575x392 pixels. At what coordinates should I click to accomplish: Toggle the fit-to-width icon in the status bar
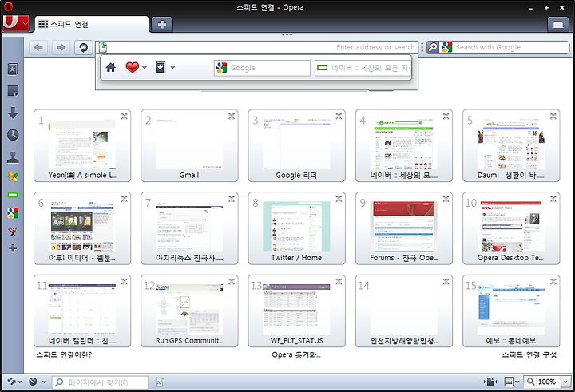click(490, 382)
